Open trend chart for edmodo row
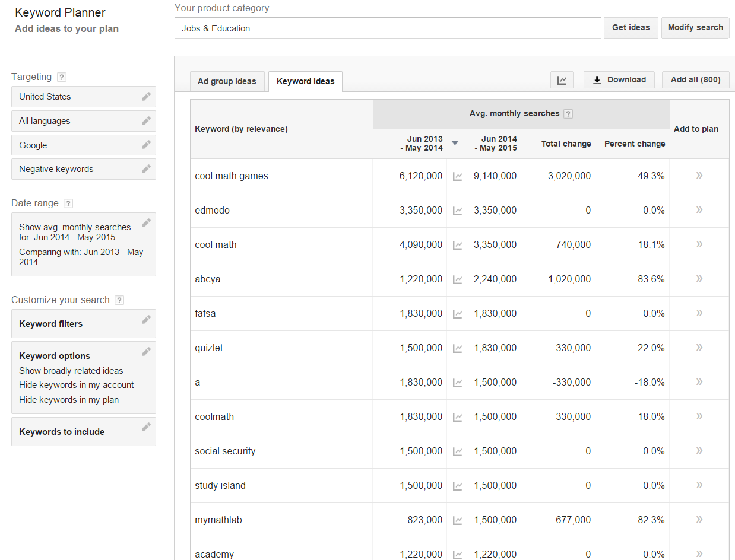735x560 pixels. pos(457,211)
